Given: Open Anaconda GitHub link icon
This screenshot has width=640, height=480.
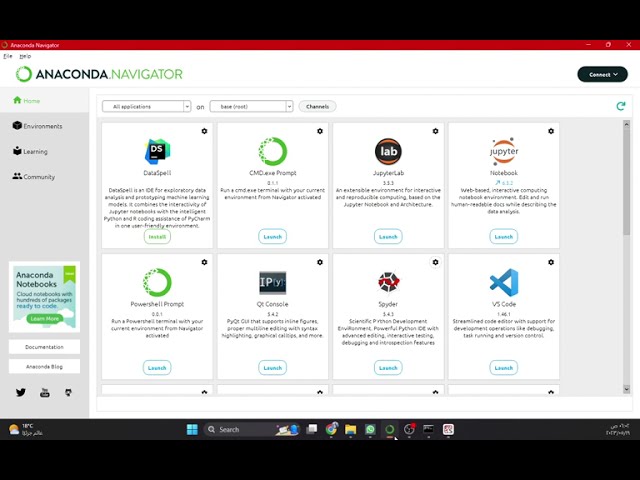Looking at the screenshot, I should (x=68, y=393).
